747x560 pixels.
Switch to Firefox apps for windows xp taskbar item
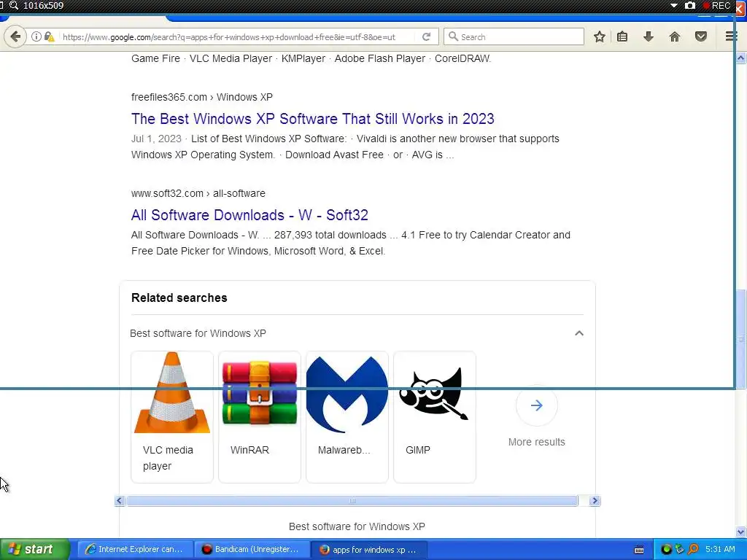click(x=368, y=549)
